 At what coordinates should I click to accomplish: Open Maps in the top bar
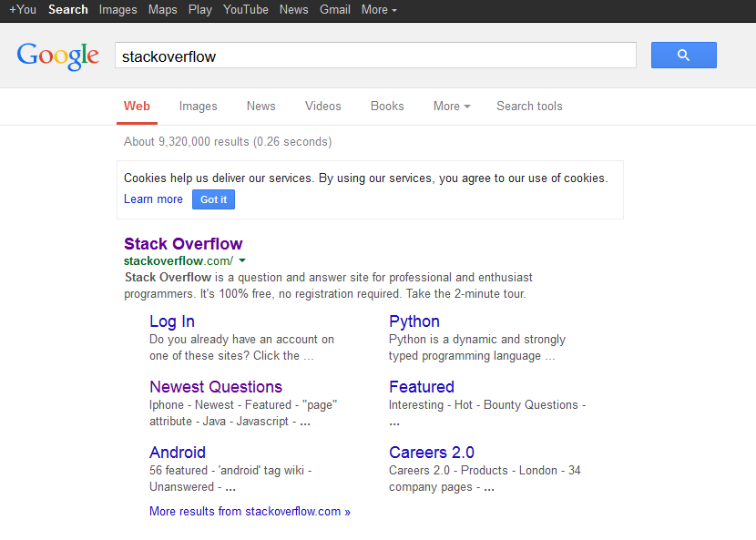click(x=162, y=10)
